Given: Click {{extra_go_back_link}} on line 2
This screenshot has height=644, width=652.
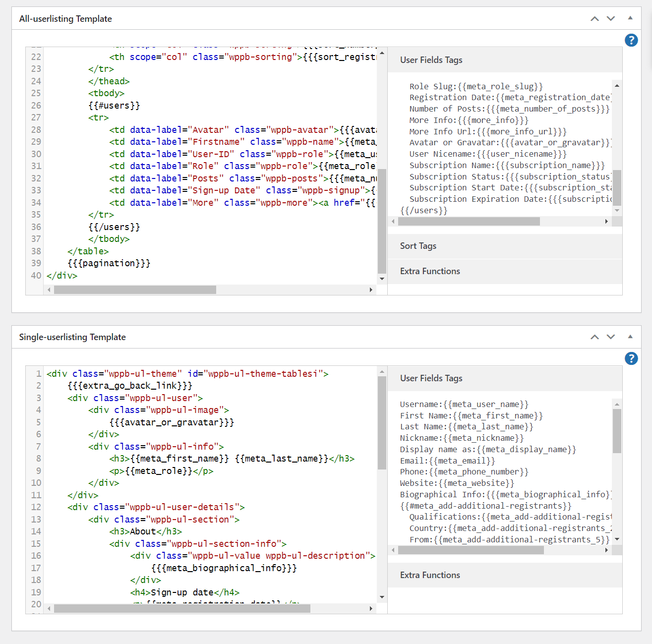Looking at the screenshot, I should pos(130,386).
